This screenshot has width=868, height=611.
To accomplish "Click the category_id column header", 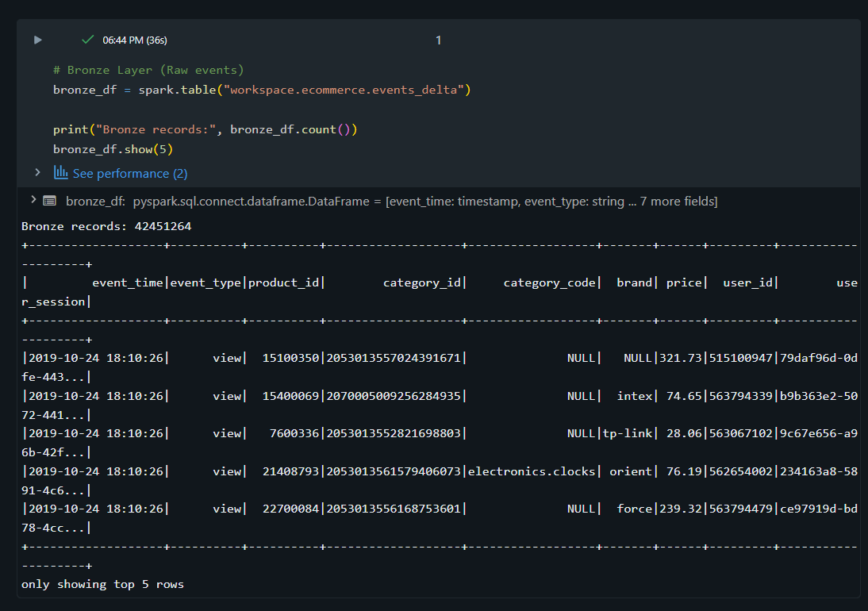I will 422,282.
